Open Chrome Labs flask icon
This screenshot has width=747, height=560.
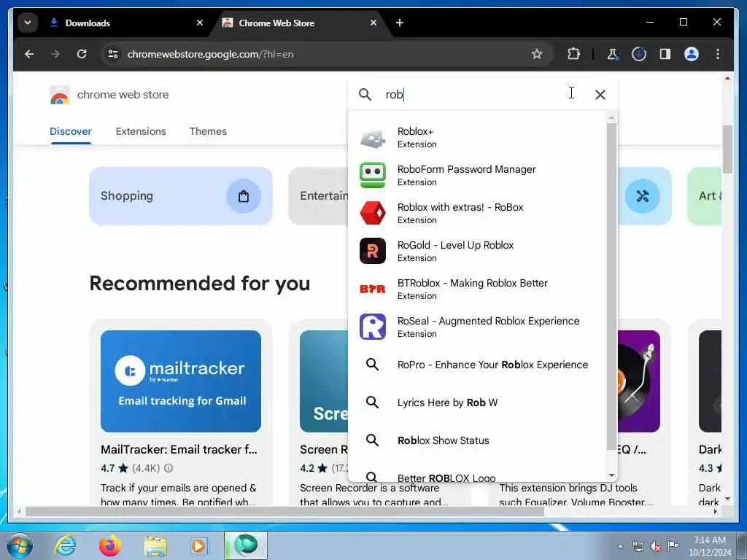coord(613,54)
